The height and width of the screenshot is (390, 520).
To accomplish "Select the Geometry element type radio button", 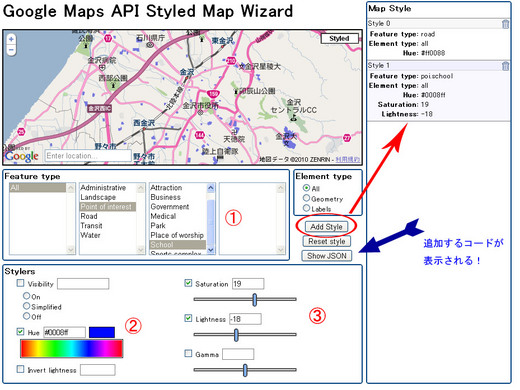I will 306,198.
